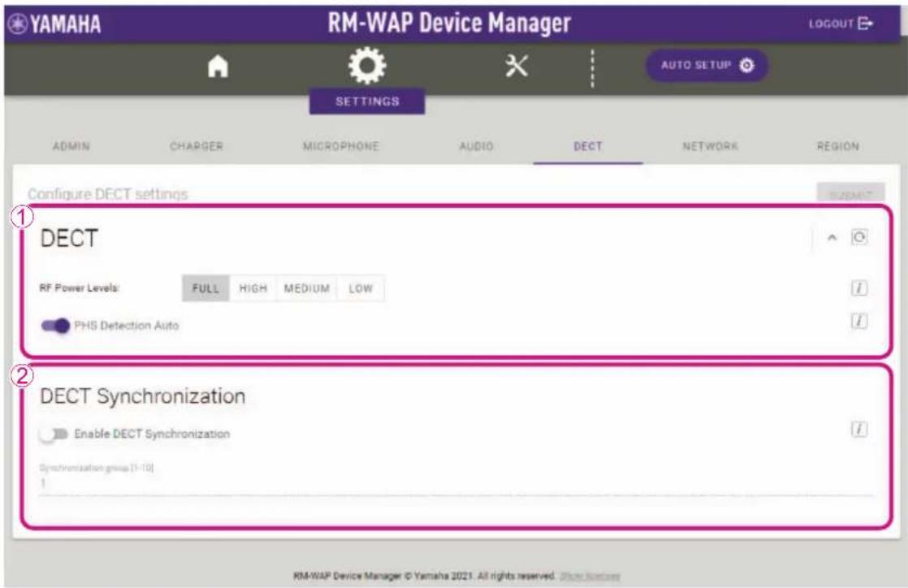This screenshot has width=908, height=588.
Task: Click the Submit button
Action: pyautogui.click(x=850, y=193)
